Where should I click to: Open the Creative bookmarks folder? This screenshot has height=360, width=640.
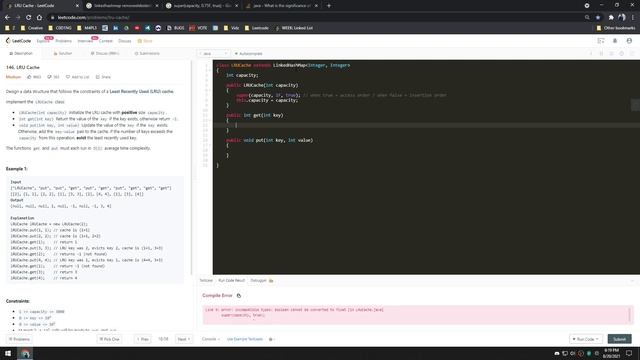[32, 28]
